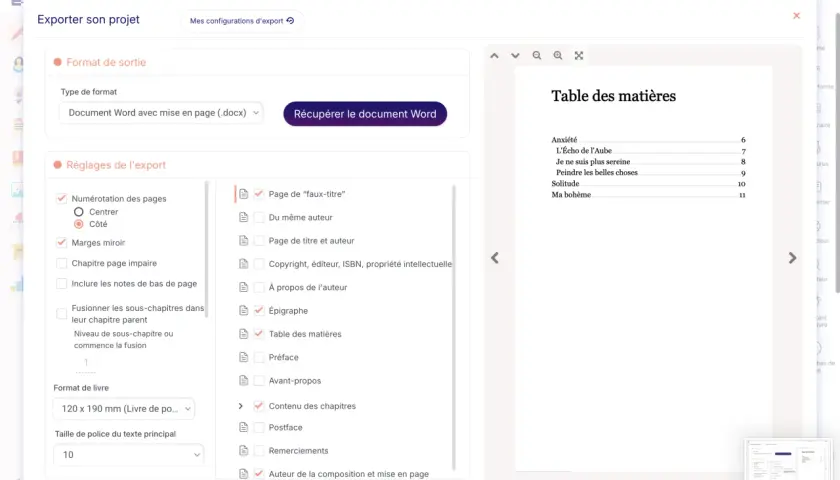Toggle Numérotation des pages checkbox

[62, 198]
